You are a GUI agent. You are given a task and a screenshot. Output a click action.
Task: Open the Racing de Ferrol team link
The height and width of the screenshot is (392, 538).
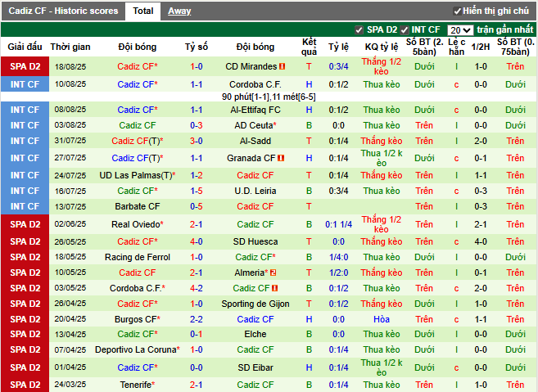(x=138, y=257)
